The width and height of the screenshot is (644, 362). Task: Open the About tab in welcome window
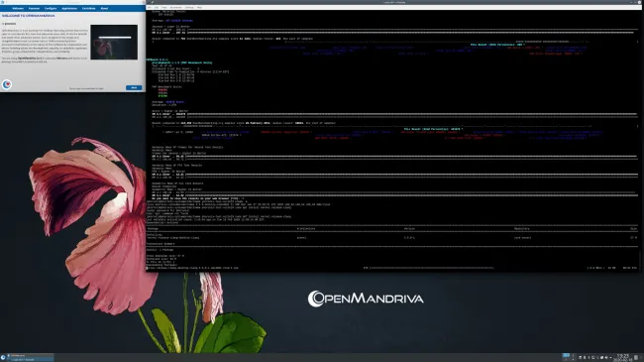[x=104, y=8]
